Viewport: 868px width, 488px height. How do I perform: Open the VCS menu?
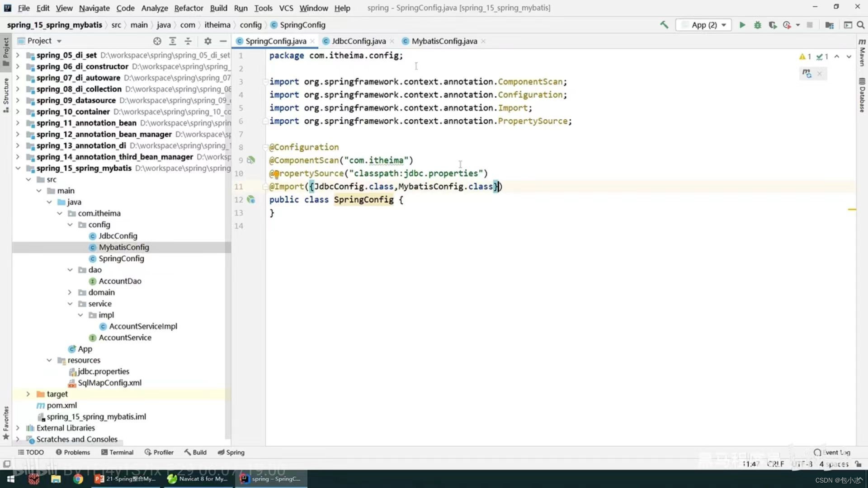tap(286, 8)
